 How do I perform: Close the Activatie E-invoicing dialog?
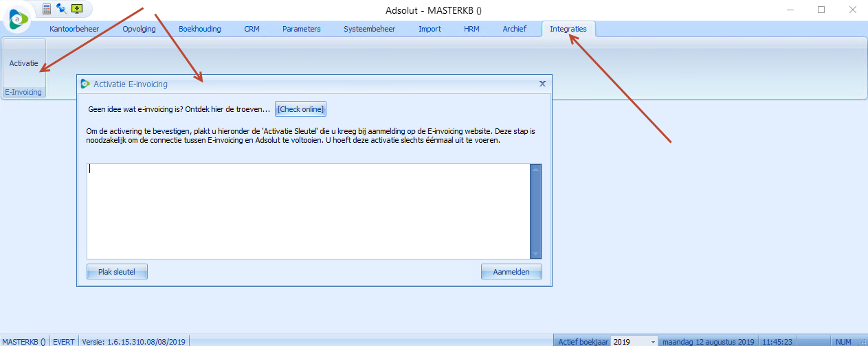[542, 84]
